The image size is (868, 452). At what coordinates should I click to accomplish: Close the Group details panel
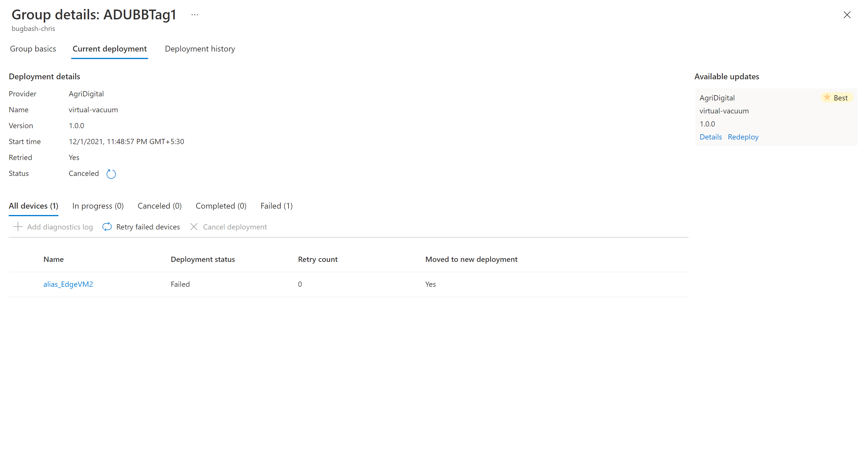coord(847,15)
